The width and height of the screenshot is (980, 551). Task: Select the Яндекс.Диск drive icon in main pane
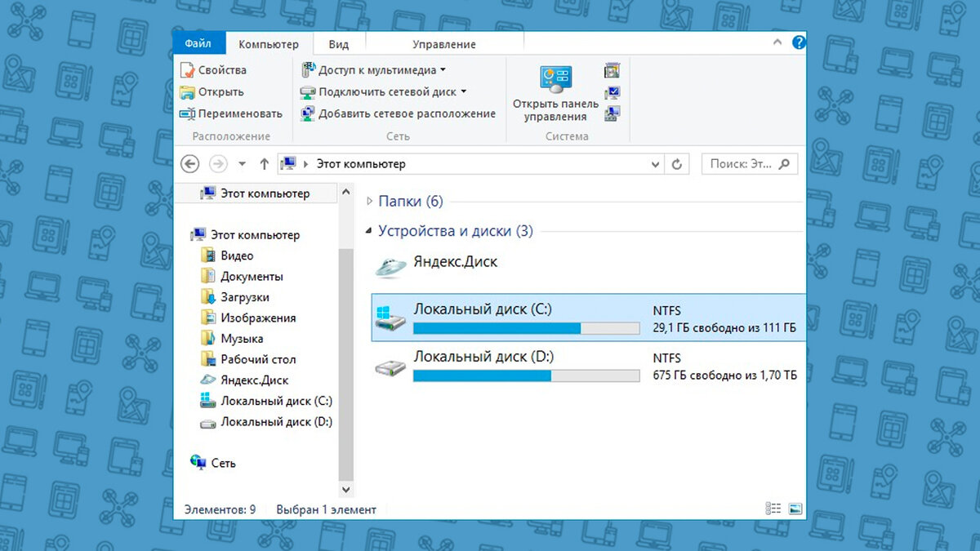pyautogui.click(x=389, y=265)
